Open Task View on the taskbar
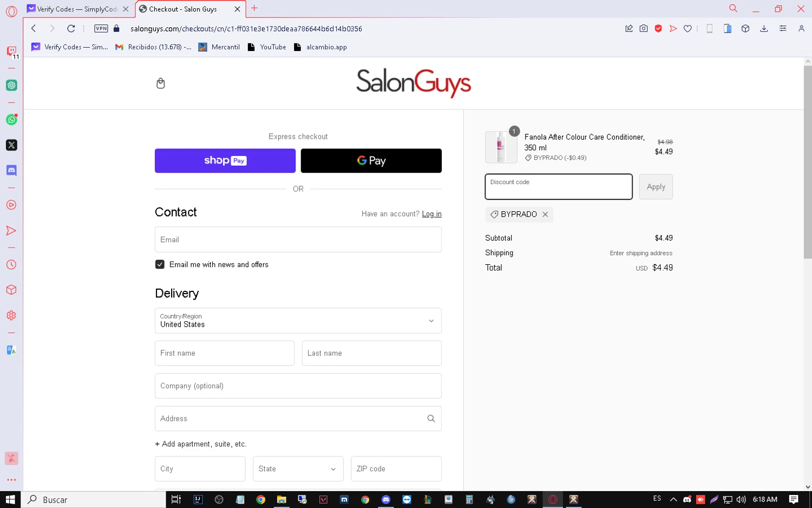This screenshot has width=812, height=508. [176, 500]
